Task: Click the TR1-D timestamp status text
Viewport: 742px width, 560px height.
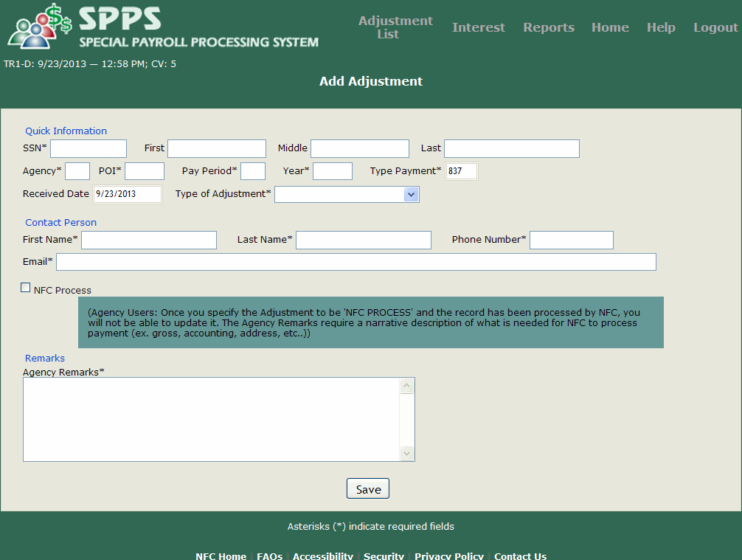Action: point(90,64)
